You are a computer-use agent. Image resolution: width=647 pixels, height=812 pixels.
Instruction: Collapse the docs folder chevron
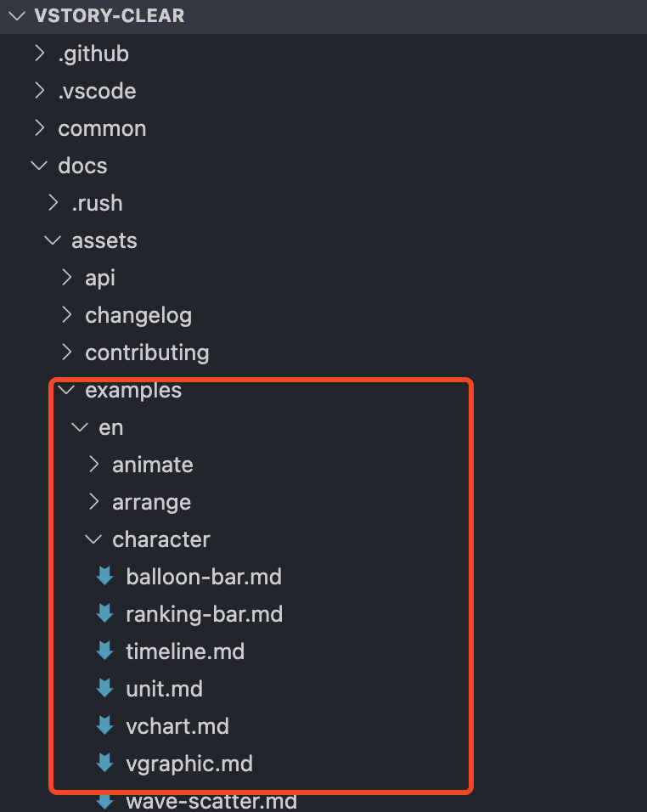39,166
